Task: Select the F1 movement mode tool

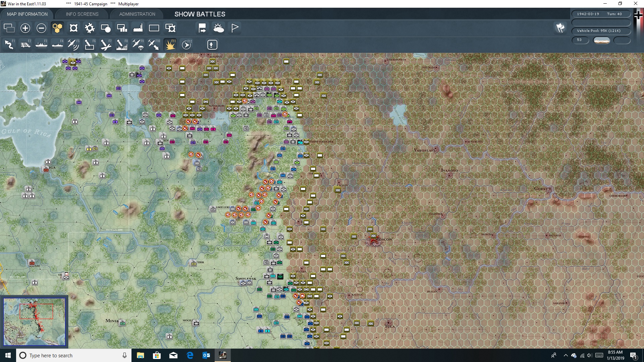Action: pyautogui.click(x=9, y=45)
